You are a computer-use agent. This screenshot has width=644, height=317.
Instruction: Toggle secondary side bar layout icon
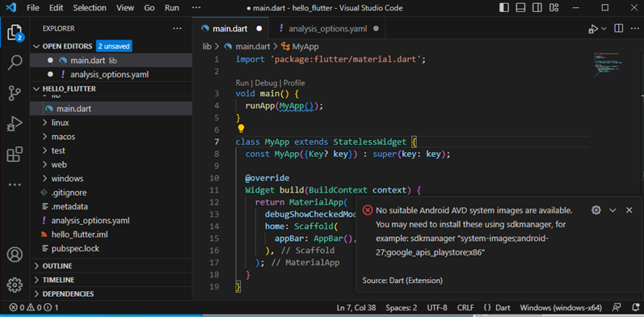pyautogui.click(x=537, y=8)
